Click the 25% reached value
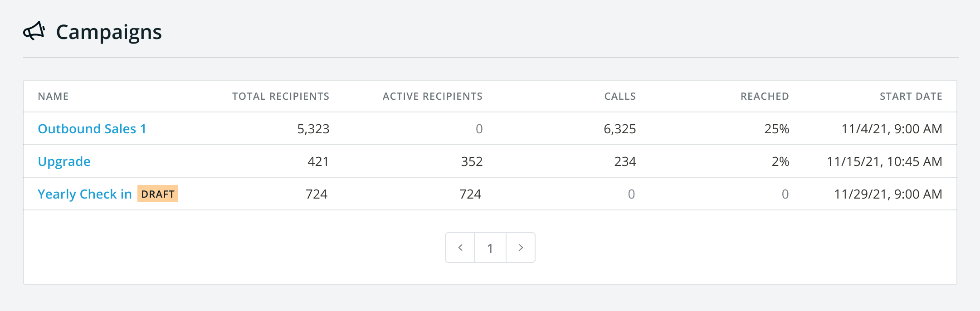This screenshot has height=311, width=980. point(776,129)
